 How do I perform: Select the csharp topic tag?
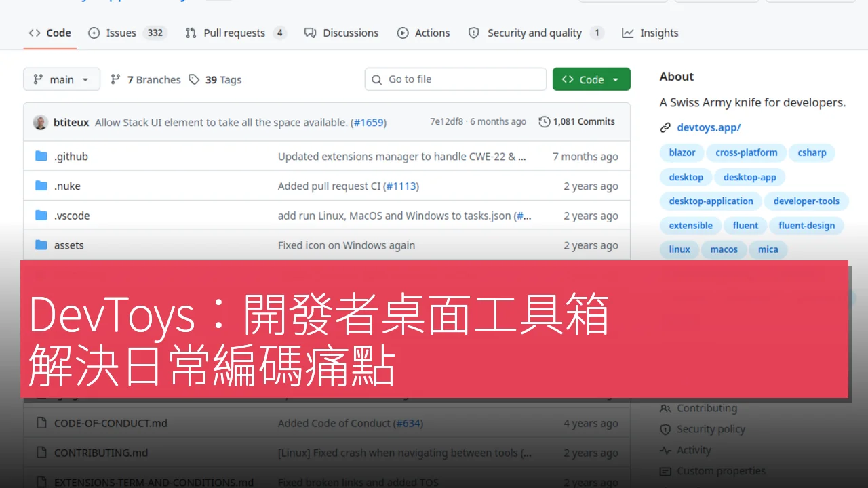[812, 152]
